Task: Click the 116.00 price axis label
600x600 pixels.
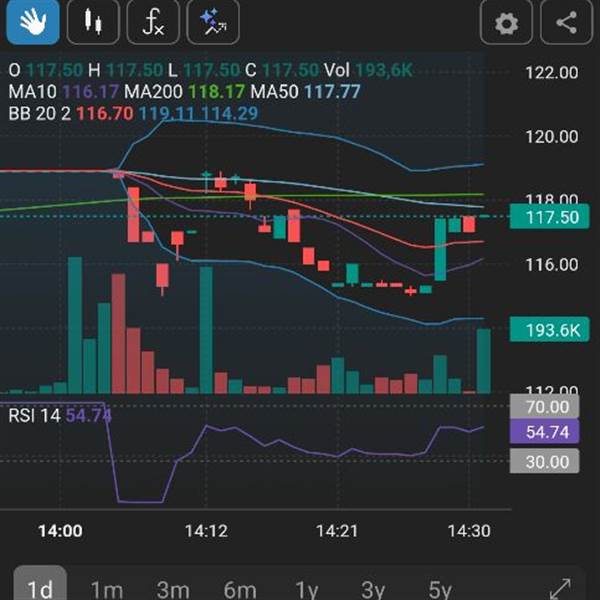Action: [x=552, y=264]
